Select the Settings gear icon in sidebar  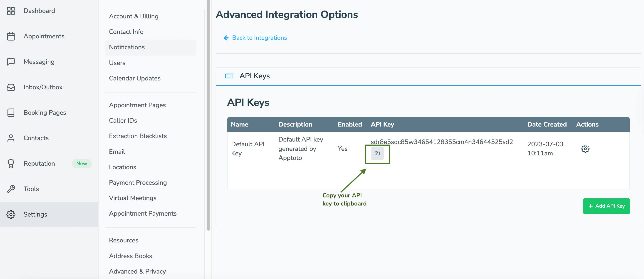click(11, 214)
